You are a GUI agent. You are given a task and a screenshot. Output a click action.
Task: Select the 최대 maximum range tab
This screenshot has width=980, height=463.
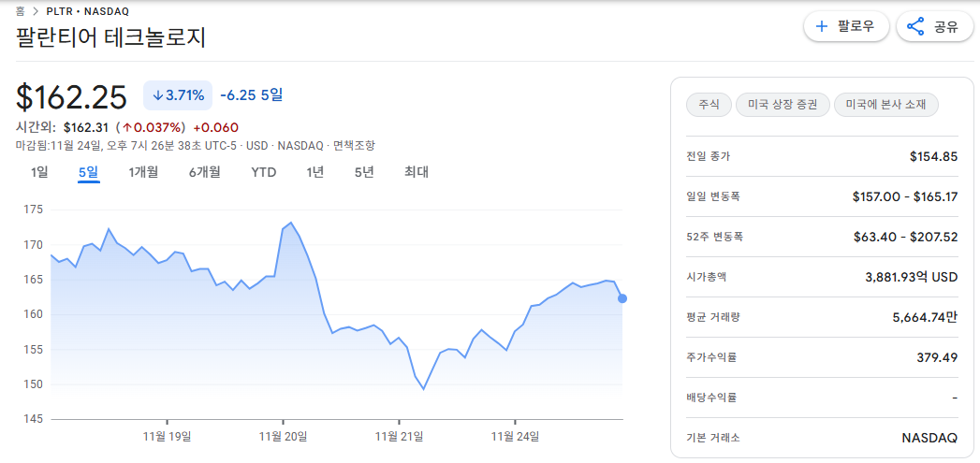point(417,172)
